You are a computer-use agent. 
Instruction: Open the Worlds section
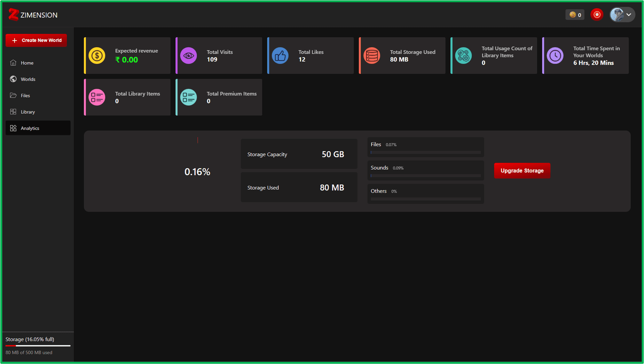38,79
